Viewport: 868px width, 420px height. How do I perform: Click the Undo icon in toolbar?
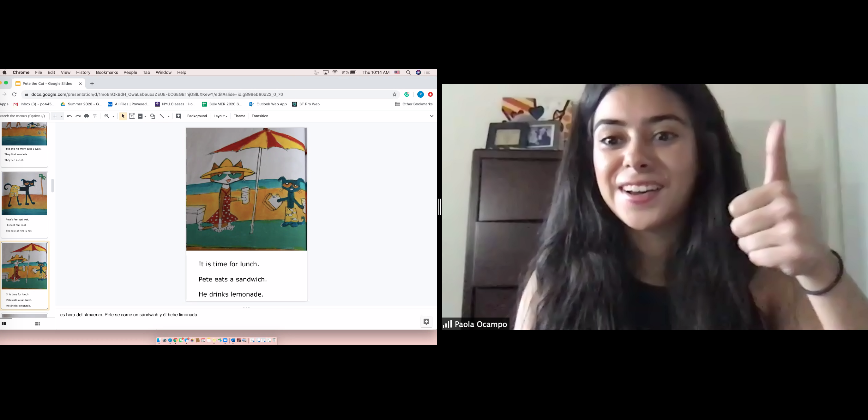(69, 116)
